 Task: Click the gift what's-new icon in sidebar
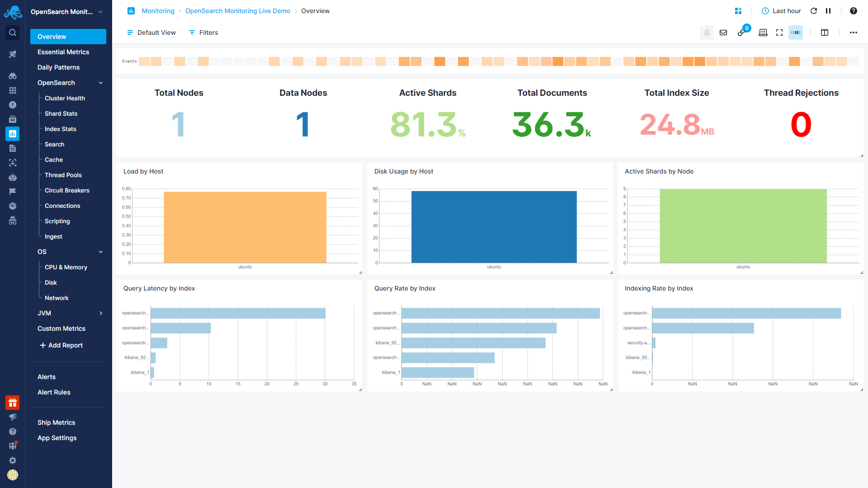(13, 403)
